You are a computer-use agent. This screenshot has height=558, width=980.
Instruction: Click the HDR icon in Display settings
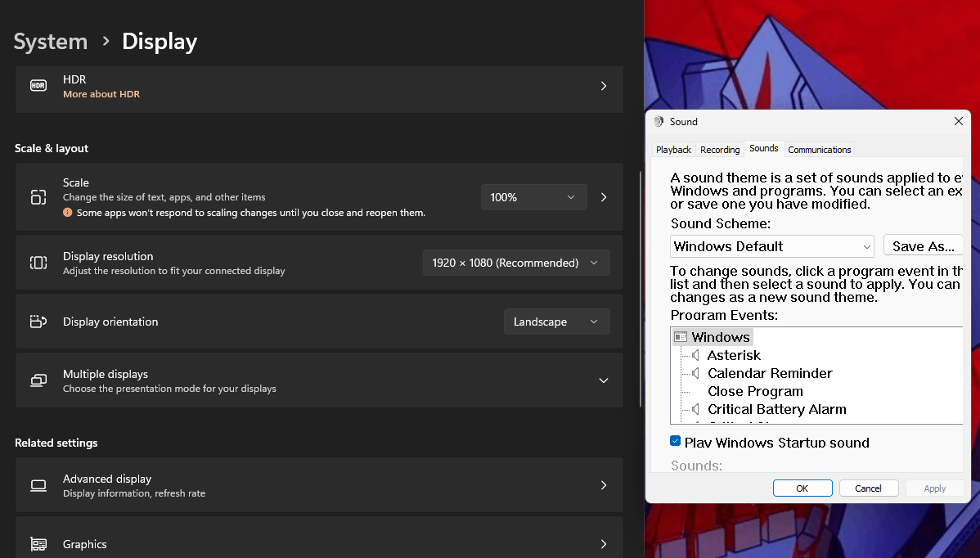click(x=38, y=86)
